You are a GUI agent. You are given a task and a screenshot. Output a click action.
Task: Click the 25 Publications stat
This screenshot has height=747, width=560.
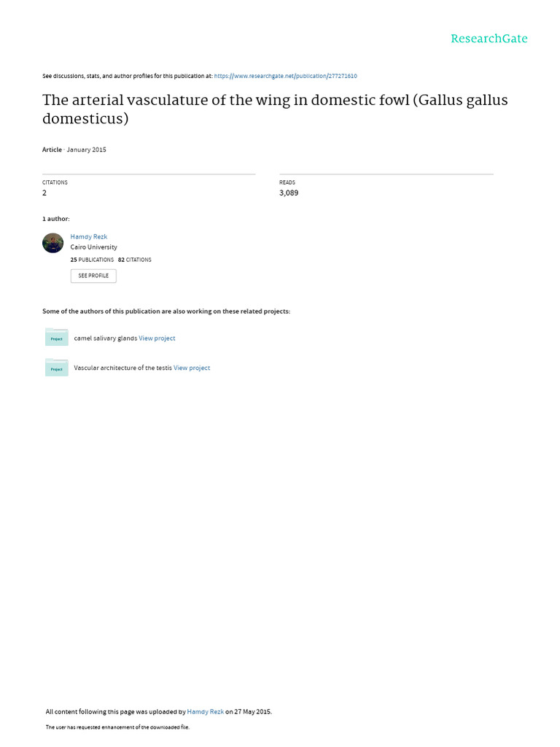[x=92, y=260]
